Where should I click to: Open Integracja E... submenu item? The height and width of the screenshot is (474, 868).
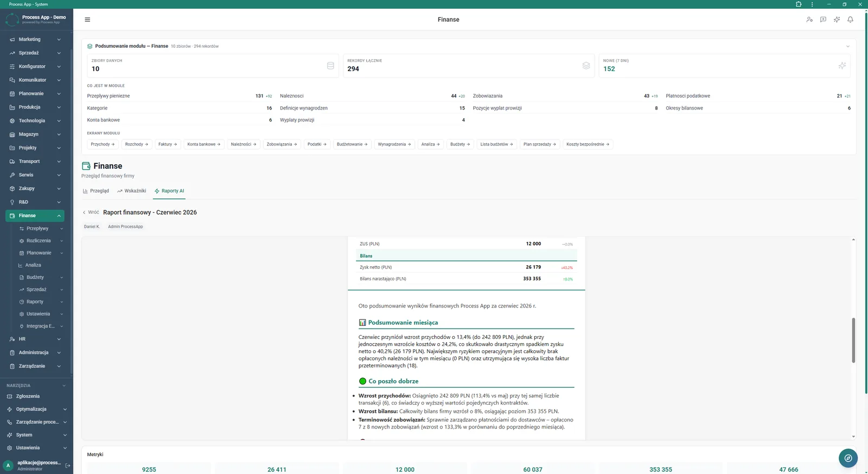(40, 326)
